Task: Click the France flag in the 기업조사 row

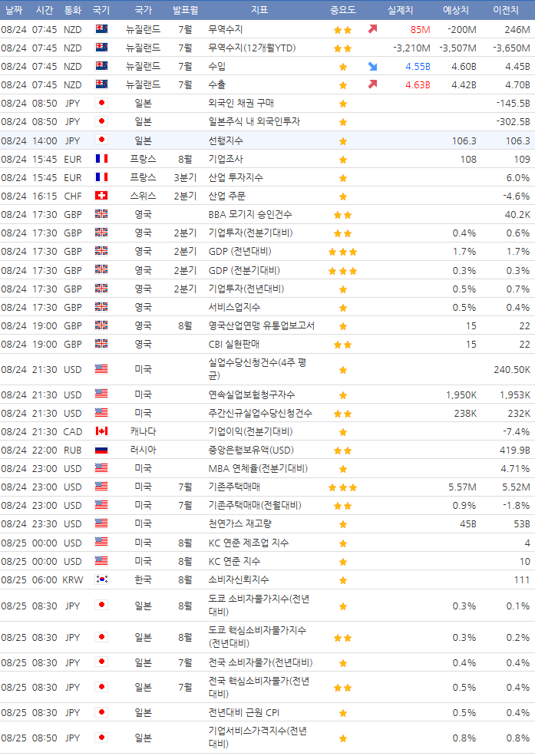Action: pos(101,159)
